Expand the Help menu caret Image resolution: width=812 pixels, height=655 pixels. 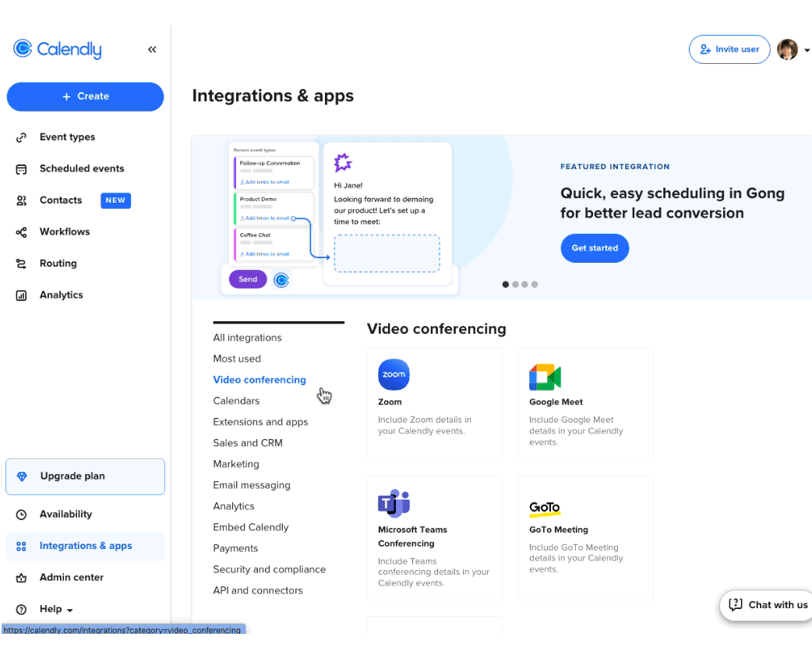(x=70, y=611)
